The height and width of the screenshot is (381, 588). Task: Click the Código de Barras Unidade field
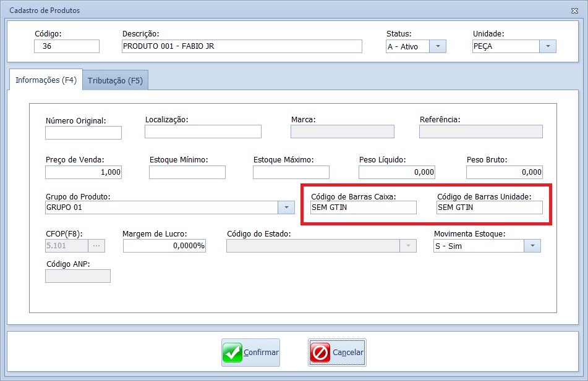(489, 207)
